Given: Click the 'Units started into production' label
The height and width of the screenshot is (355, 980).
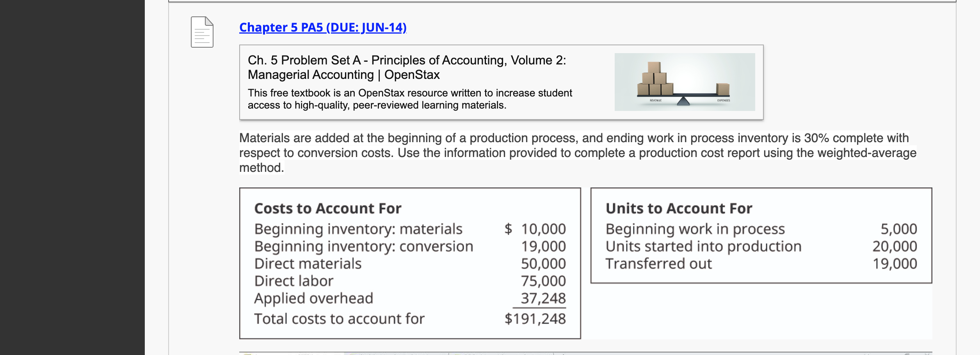Looking at the screenshot, I should point(703,246).
